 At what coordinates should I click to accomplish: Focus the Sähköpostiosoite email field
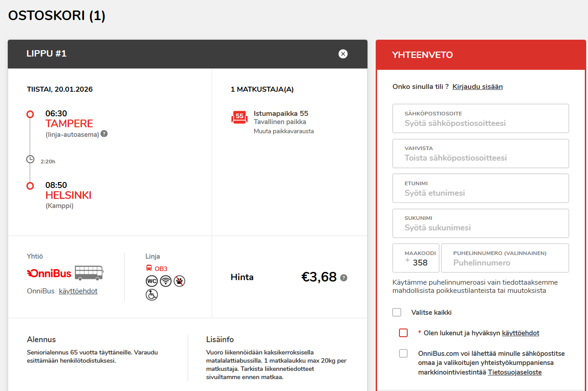coord(481,118)
